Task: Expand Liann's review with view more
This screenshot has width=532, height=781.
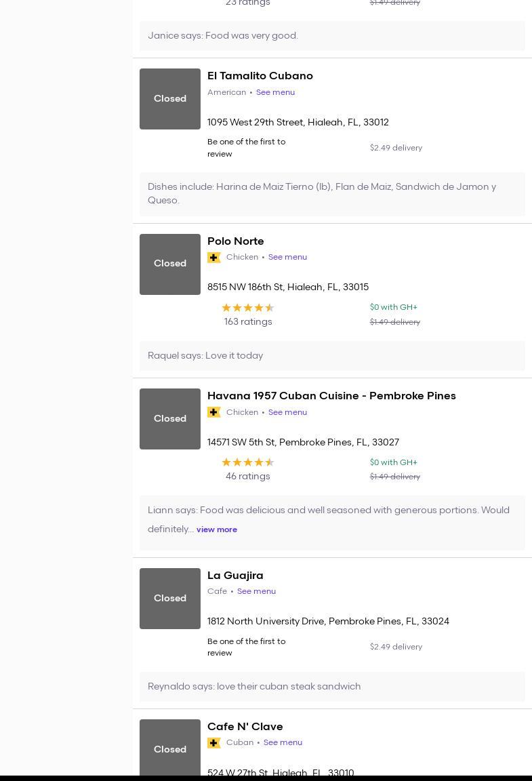Action: pyautogui.click(x=217, y=529)
